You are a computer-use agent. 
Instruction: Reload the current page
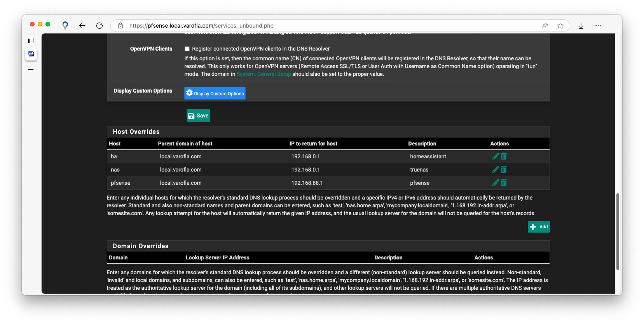coord(99,26)
